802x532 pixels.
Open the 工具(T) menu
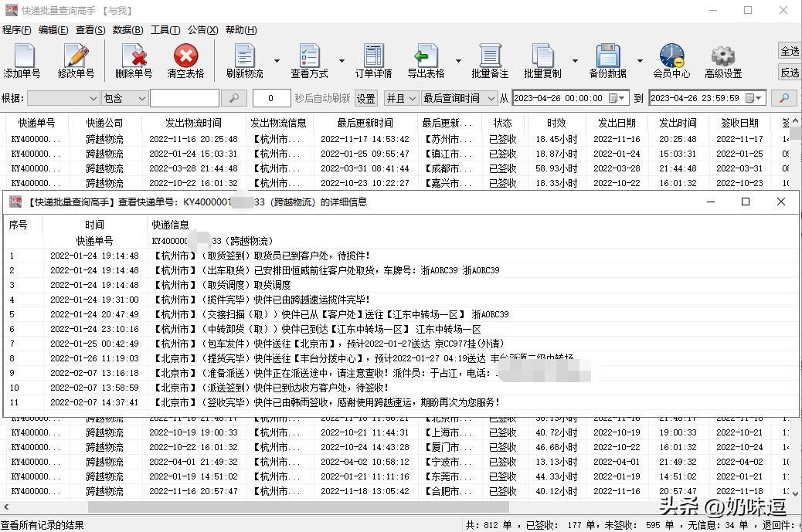pos(165,29)
